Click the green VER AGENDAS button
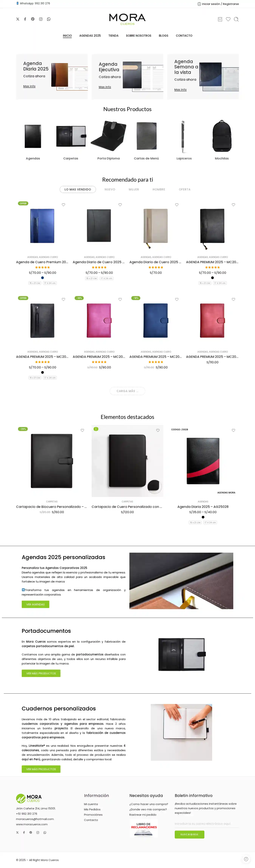The width and height of the screenshot is (255, 868). pos(35,604)
